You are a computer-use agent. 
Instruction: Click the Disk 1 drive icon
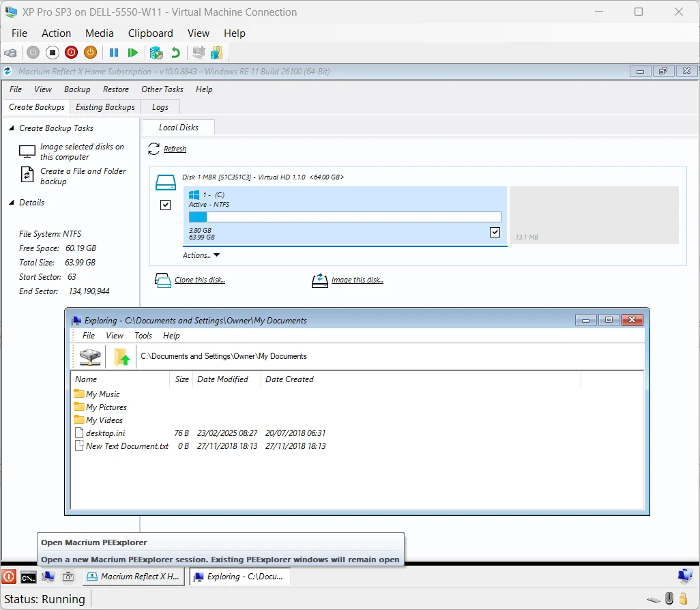tap(166, 183)
